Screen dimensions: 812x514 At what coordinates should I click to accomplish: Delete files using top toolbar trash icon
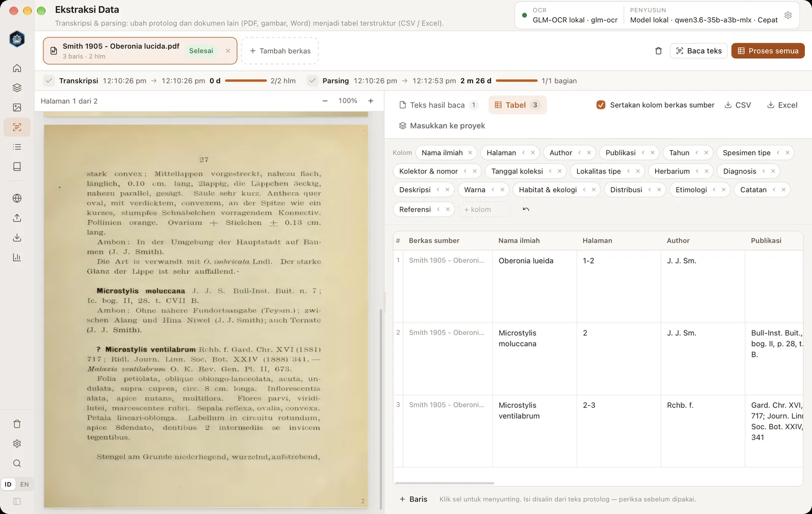click(658, 51)
